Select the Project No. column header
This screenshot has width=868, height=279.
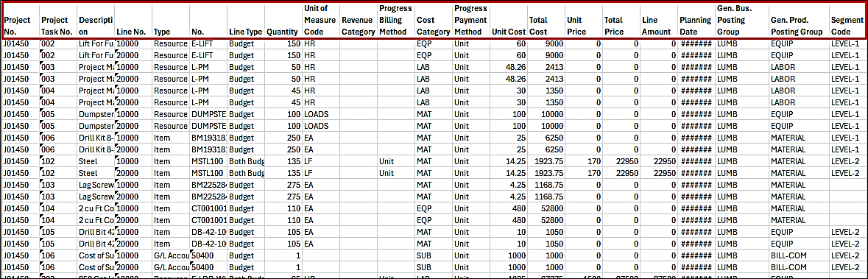pos(21,21)
